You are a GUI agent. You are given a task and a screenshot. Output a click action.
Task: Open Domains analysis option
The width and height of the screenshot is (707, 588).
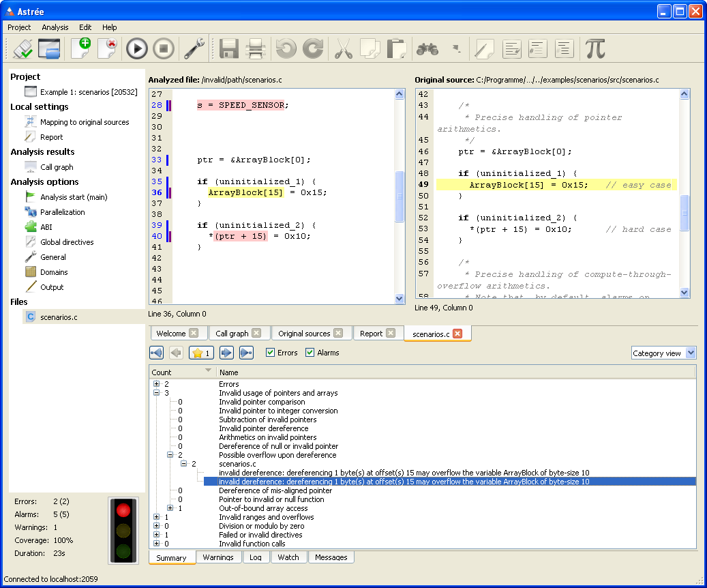click(54, 272)
